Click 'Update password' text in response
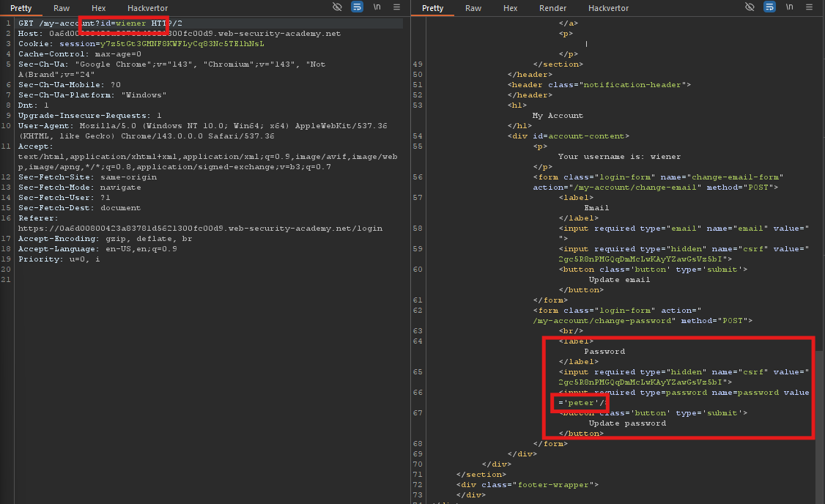This screenshot has height=504, width=825. coord(627,423)
